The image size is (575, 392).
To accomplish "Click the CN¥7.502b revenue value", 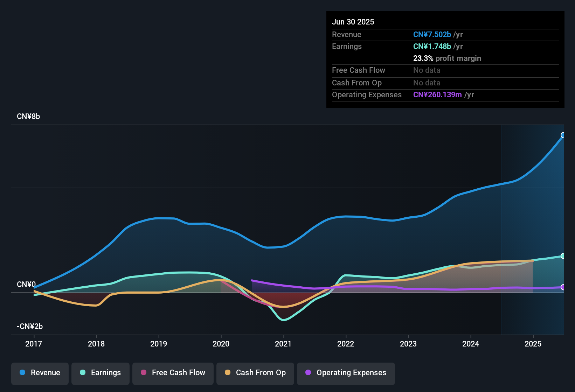I will tap(432, 35).
